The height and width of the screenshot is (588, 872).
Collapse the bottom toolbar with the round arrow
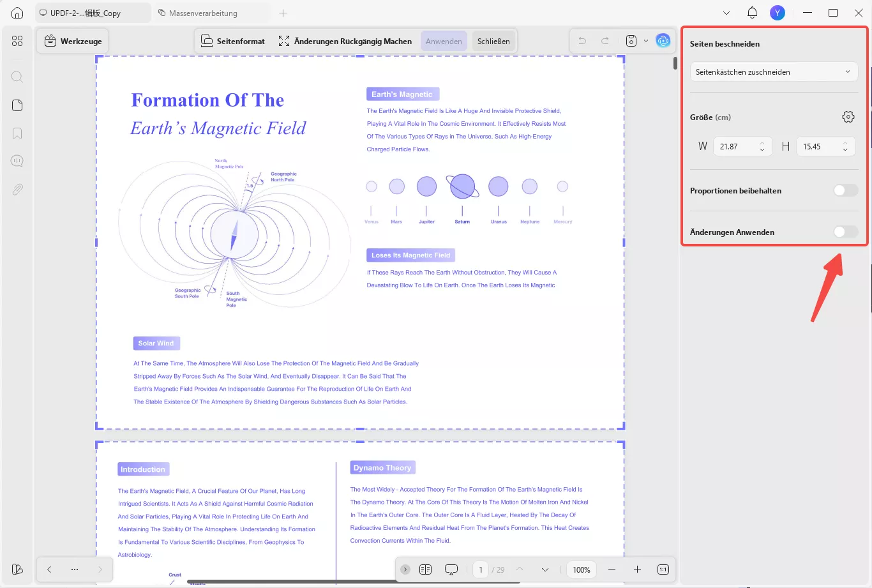pos(405,569)
